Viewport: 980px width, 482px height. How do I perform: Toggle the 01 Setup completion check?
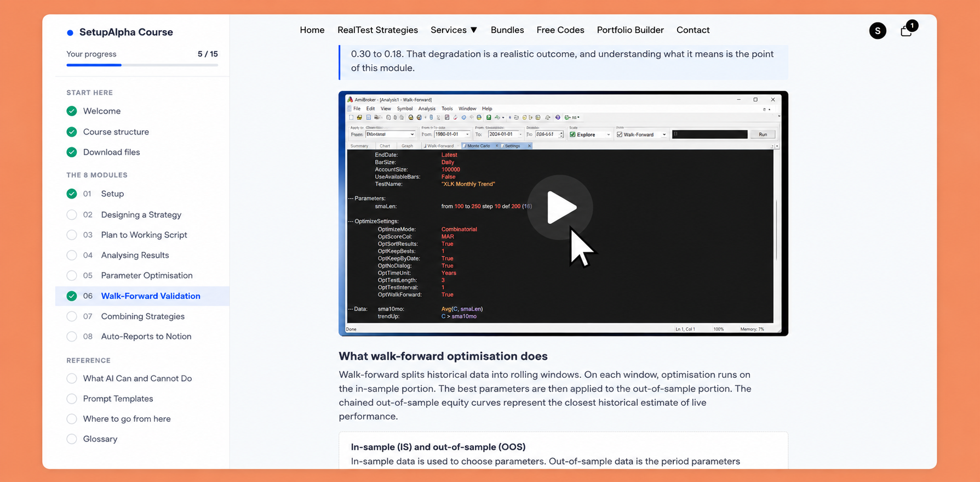72,194
